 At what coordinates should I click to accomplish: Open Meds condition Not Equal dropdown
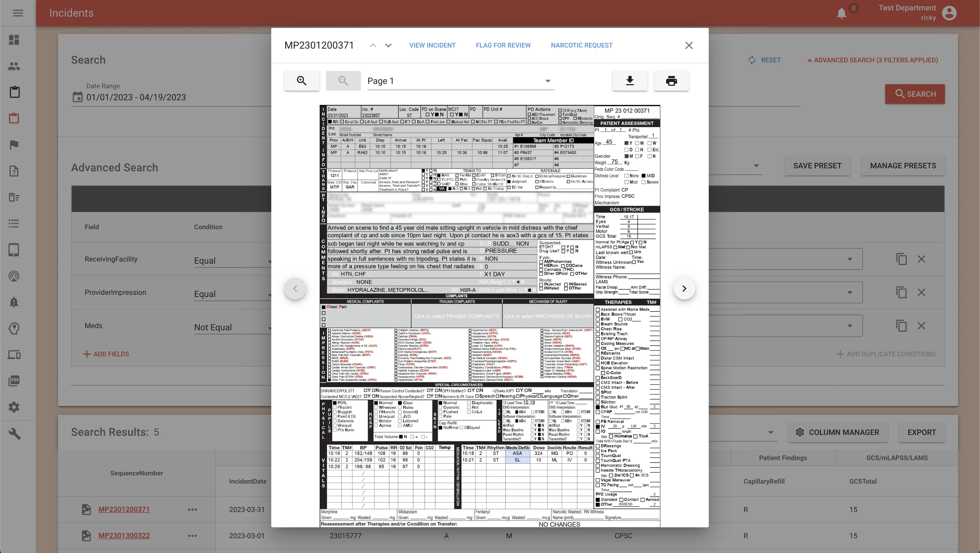(x=232, y=327)
